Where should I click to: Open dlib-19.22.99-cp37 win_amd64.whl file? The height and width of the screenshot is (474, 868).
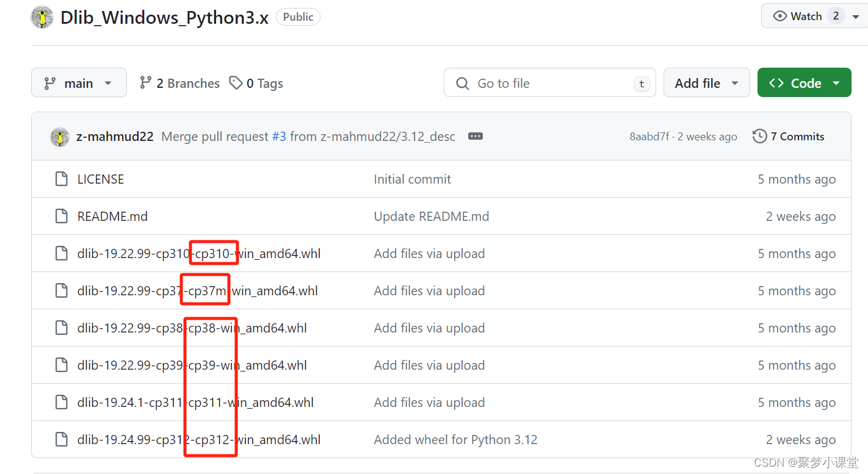pyautogui.click(x=198, y=290)
